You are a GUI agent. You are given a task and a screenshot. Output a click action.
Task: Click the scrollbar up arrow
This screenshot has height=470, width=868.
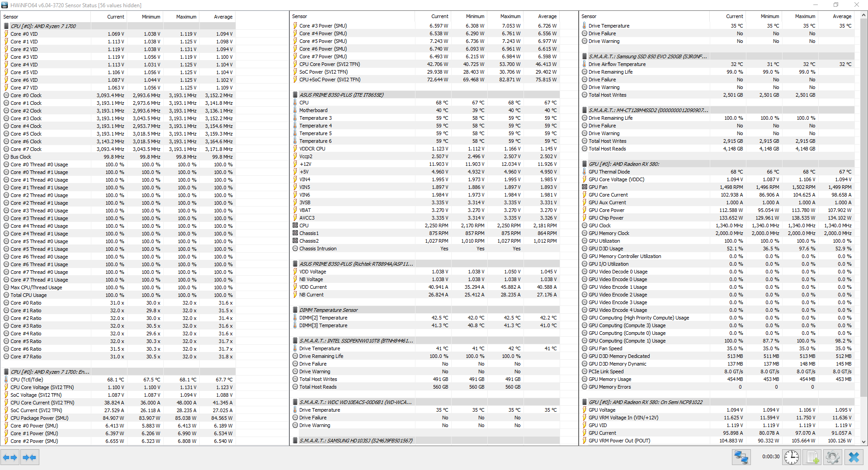click(x=863, y=15)
